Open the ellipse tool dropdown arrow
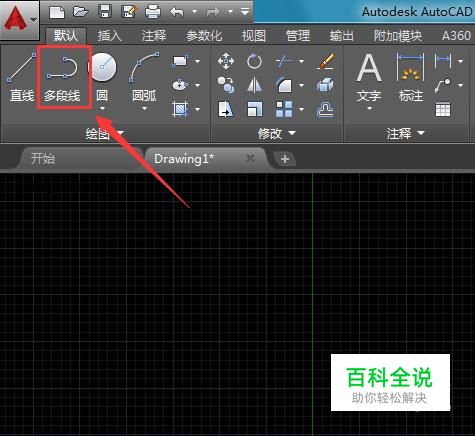Screen dimensions: 475x436 [197, 85]
